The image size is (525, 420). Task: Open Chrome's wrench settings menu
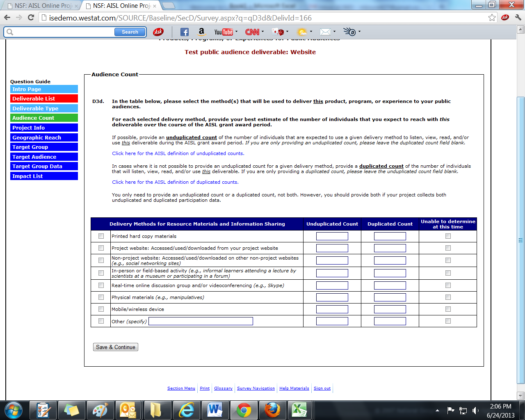tap(518, 18)
